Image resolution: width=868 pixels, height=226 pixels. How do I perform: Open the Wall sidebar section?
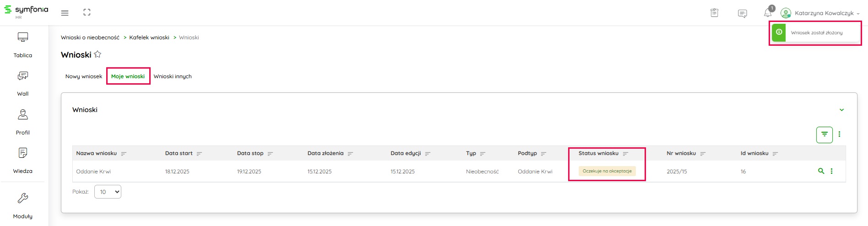(23, 83)
